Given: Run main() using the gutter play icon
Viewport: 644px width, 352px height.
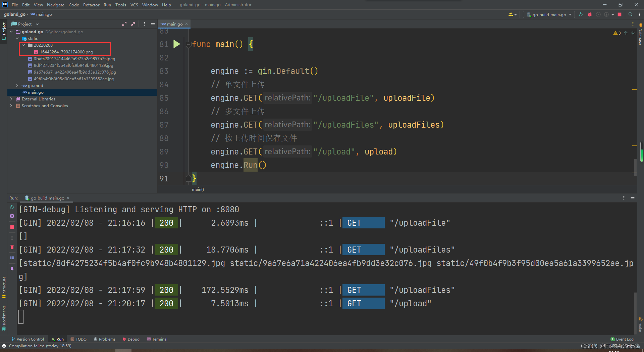Looking at the screenshot, I should pos(177,44).
